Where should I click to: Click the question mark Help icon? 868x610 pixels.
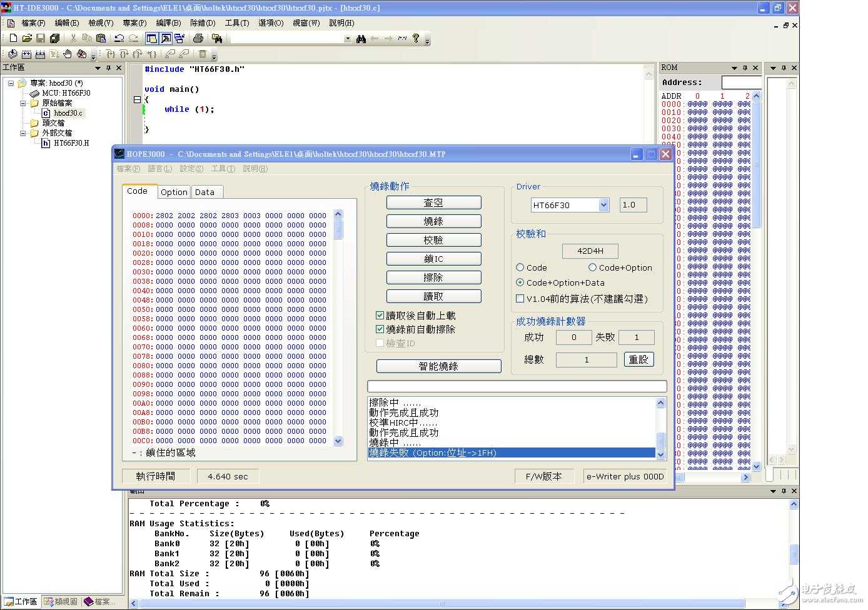coord(416,39)
